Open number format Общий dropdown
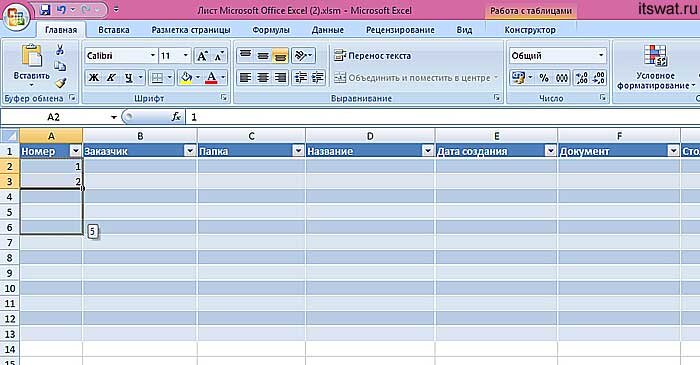 click(601, 56)
